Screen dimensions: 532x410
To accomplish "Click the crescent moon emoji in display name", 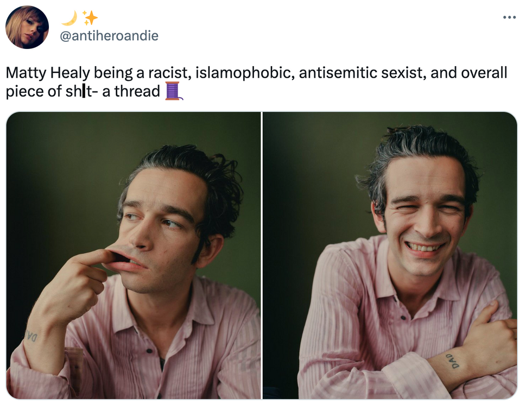I will [x=69, y=18].
